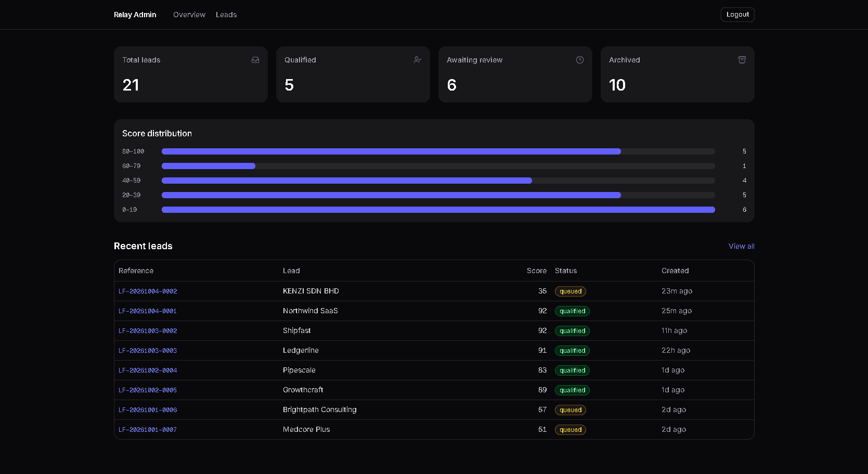The image size is (868, 474).
Task: Open lead reference LF-20261004-0002
Action: coord(148,291)
